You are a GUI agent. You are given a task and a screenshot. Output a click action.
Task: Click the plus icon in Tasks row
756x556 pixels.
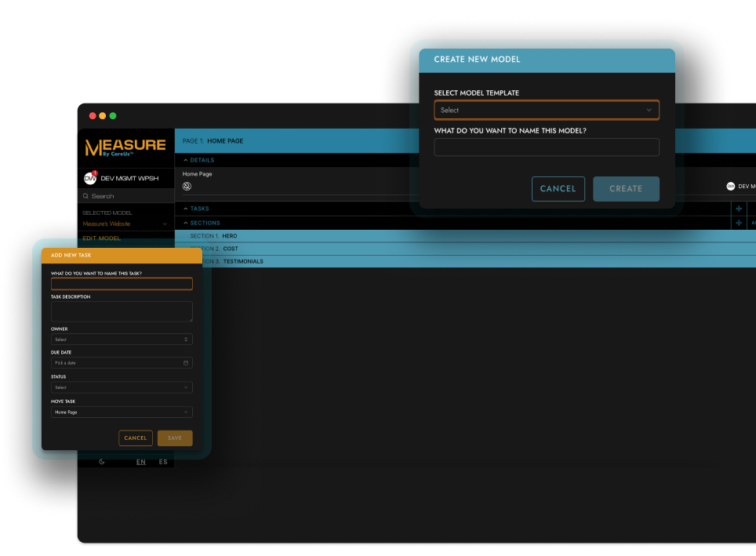click(x=739, y=209)
